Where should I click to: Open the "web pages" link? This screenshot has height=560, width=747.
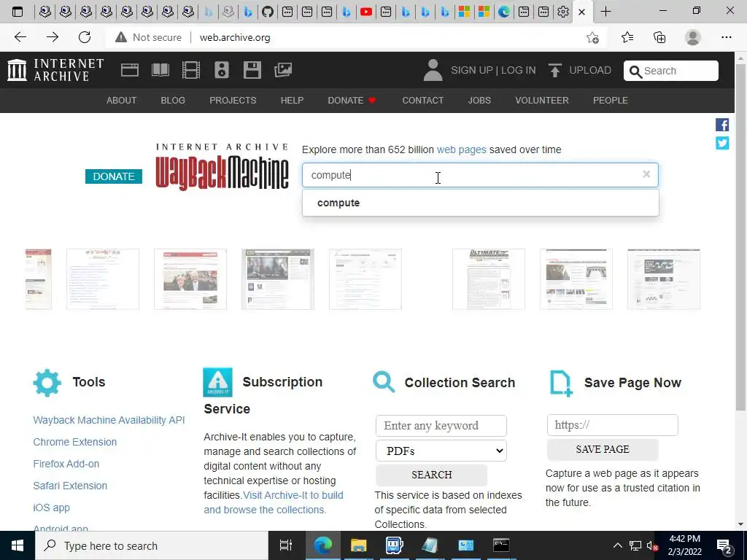(x=461, y=149)
